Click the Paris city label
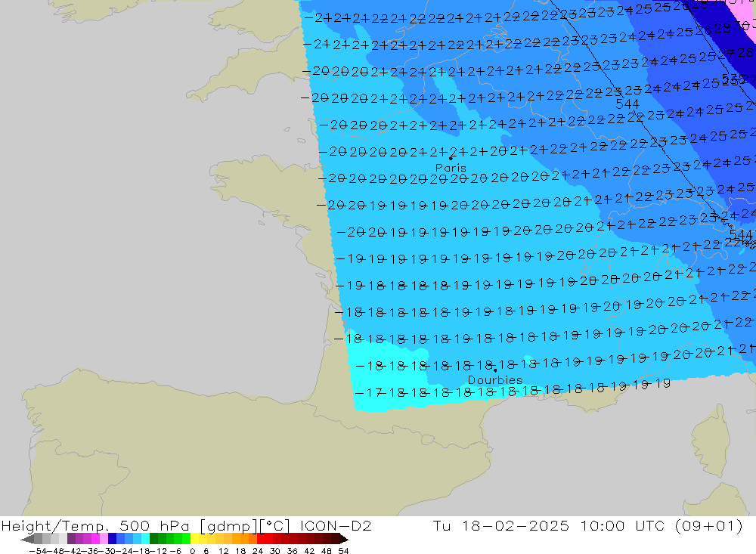 pos(451,168)
